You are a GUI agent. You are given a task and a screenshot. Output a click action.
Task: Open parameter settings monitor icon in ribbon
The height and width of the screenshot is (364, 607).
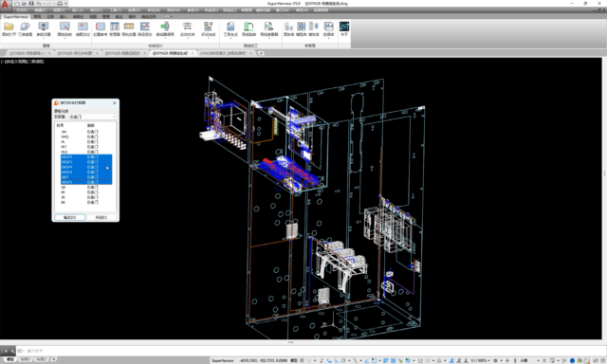coord(44,27)
